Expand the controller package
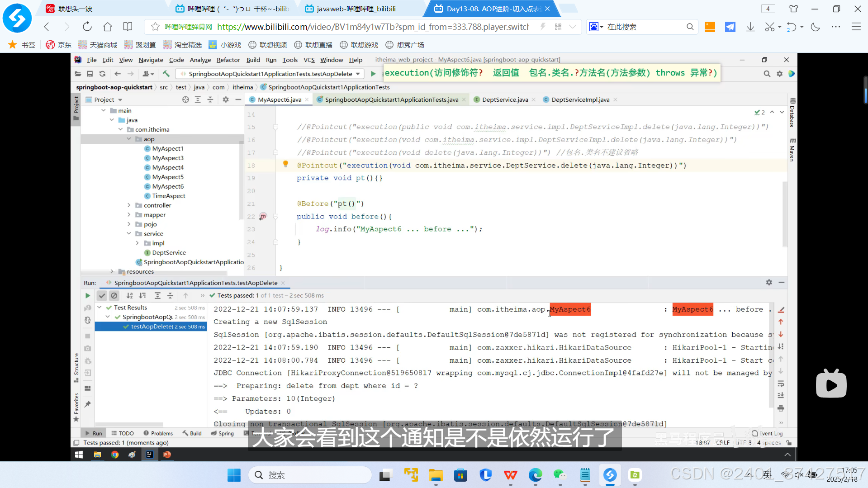Screen dimensions: 868x488 click(x=129, y=205)
